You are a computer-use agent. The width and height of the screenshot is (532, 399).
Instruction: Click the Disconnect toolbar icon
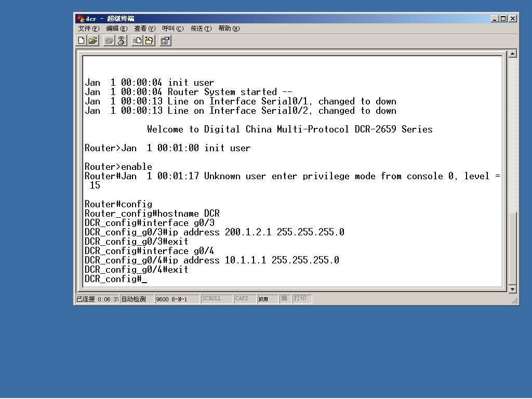tap(121, 41)
